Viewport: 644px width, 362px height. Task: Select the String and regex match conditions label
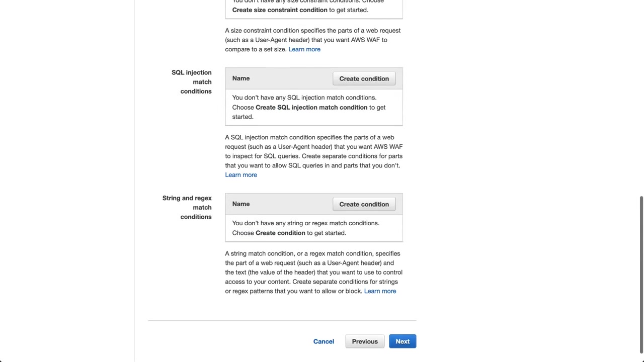[187, 208]
